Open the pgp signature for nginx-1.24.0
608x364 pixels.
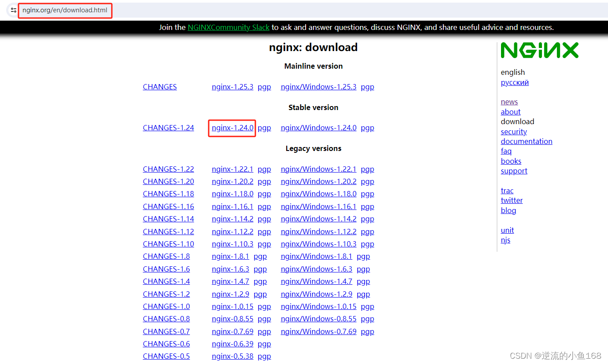click(264, 128)
